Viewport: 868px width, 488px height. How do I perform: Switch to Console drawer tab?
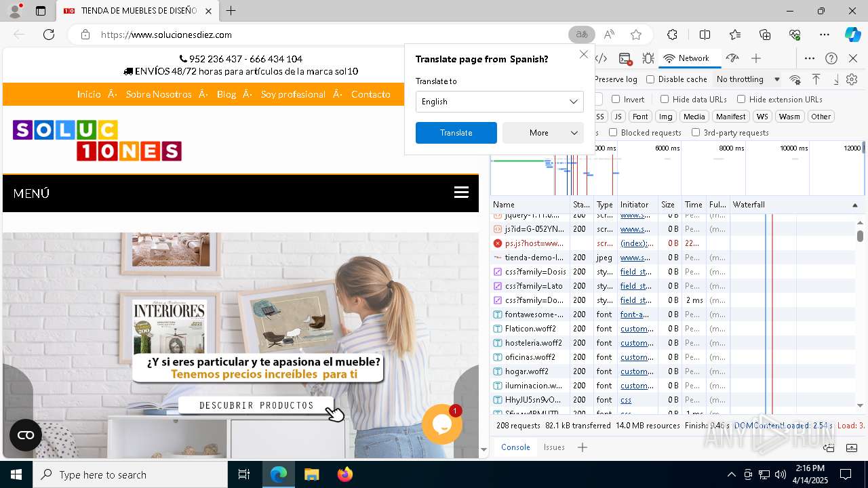click(515, 447)
